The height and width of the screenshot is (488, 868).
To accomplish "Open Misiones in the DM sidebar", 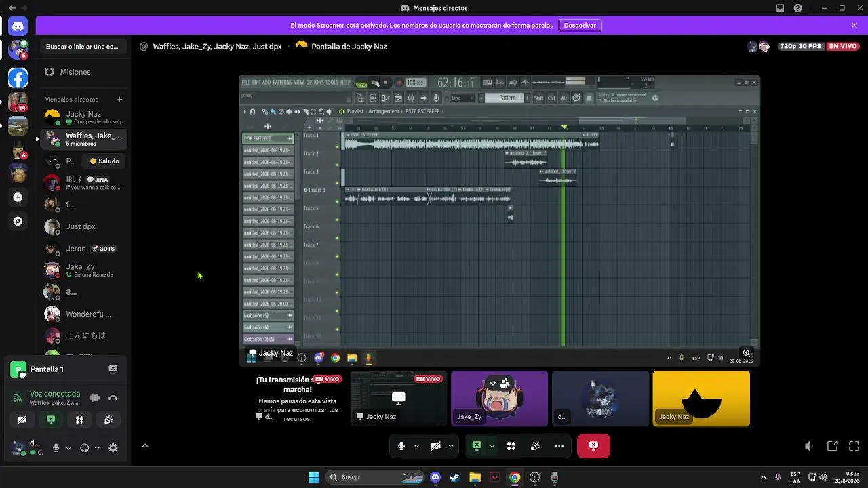I will pos(83,72).
